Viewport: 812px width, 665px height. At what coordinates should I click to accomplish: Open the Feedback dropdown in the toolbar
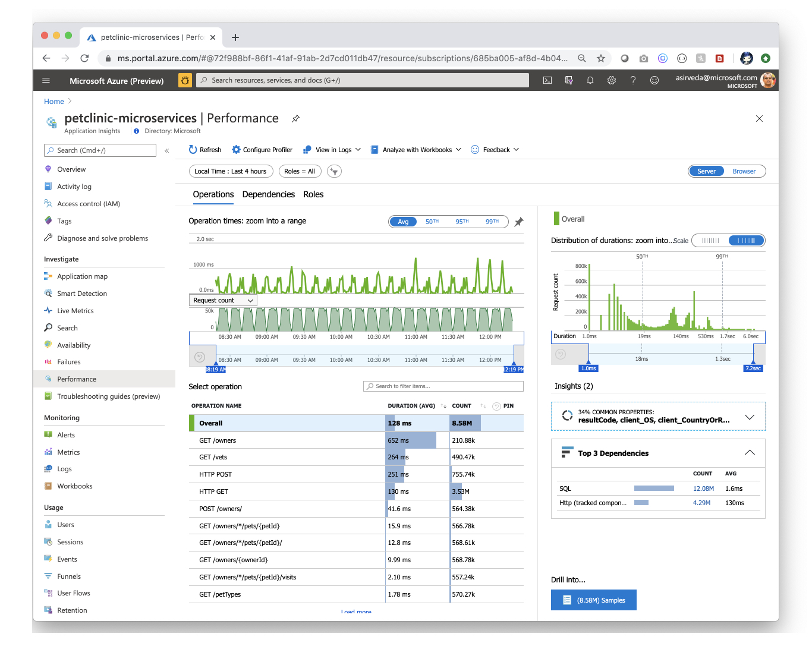click(x=495, y=150)
